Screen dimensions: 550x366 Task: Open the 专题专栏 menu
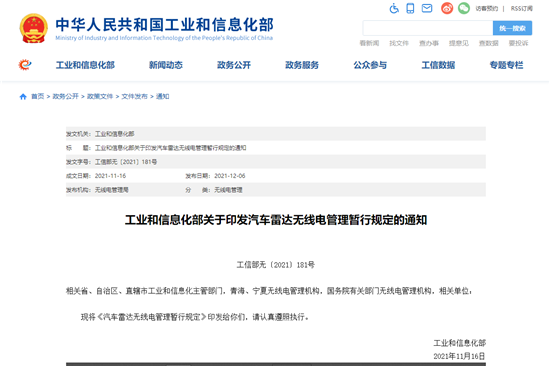pyautogui.click(x=507, y=65)
